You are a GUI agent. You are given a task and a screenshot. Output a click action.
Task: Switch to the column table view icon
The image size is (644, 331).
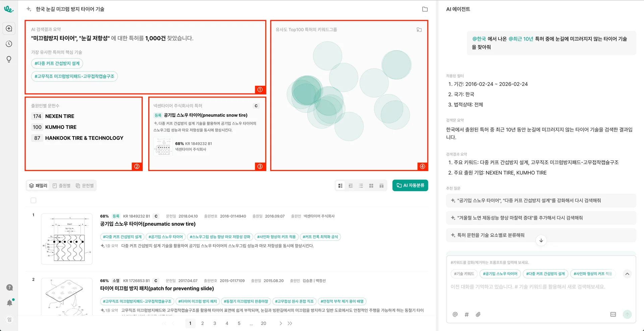pos(381,186)
